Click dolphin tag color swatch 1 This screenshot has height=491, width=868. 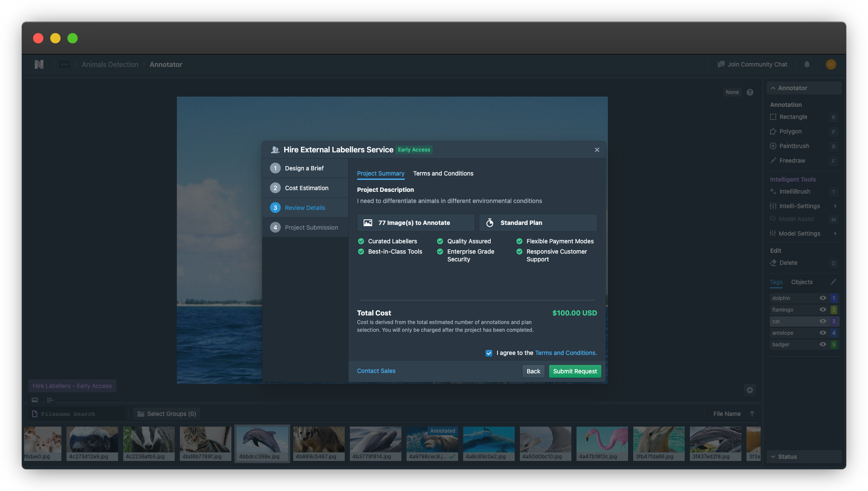834,298
